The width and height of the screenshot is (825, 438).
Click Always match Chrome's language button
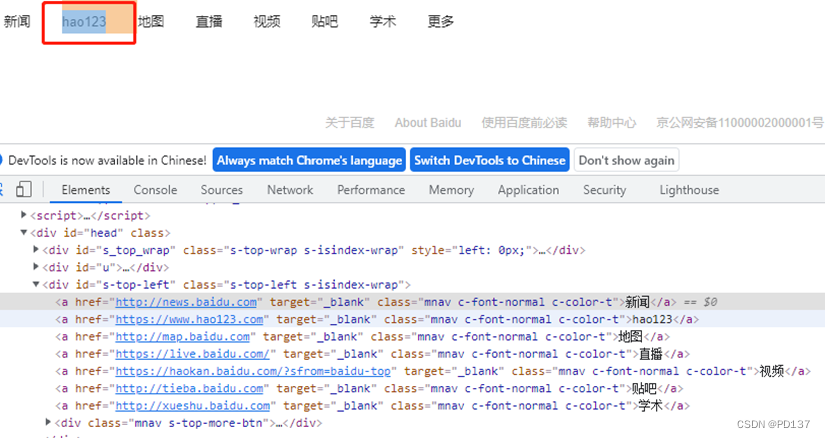coord(309,160)
